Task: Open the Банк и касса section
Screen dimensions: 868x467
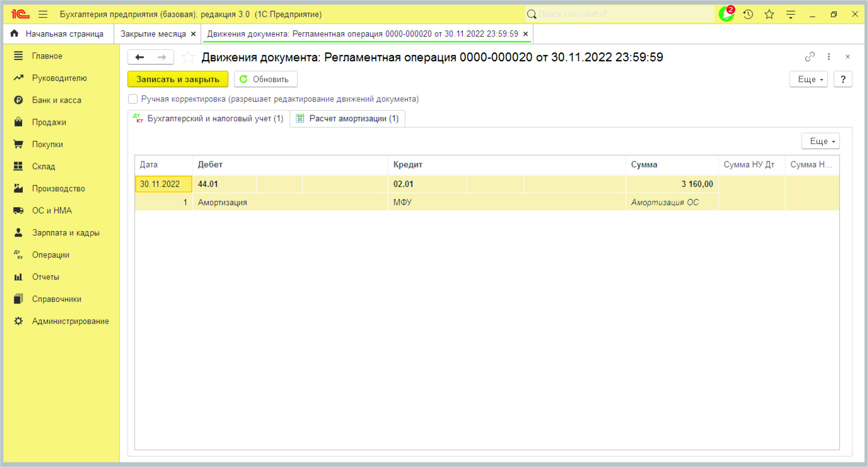Action: coord(57,100)
